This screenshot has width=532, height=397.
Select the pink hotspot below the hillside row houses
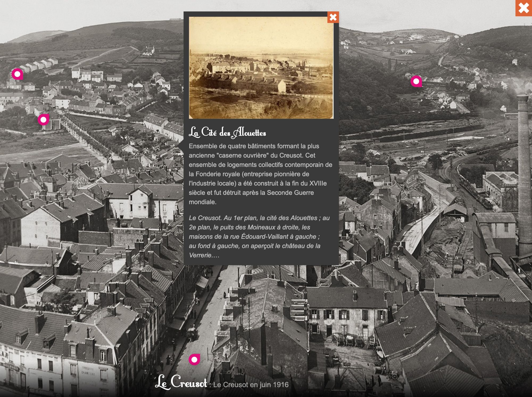(x=17, y=74)
